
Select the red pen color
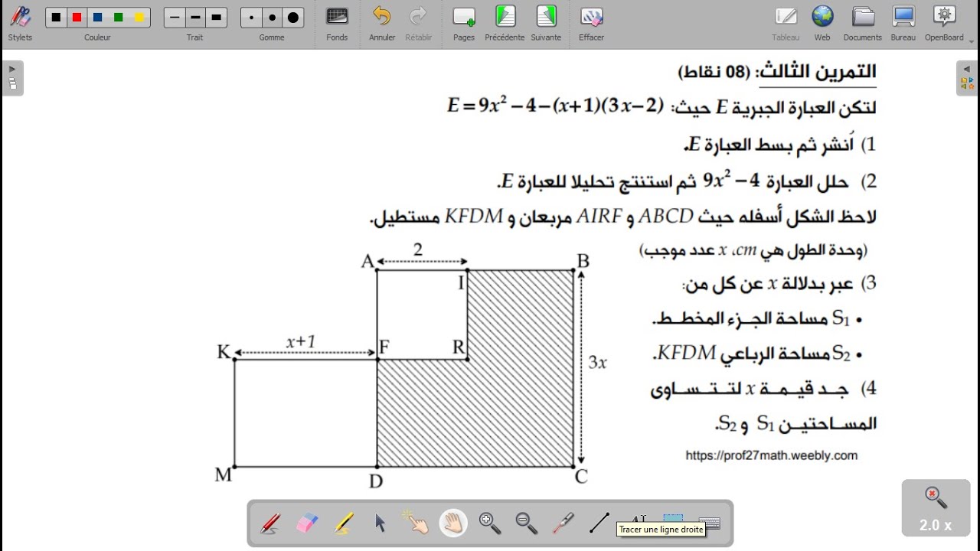pos(77,18)
